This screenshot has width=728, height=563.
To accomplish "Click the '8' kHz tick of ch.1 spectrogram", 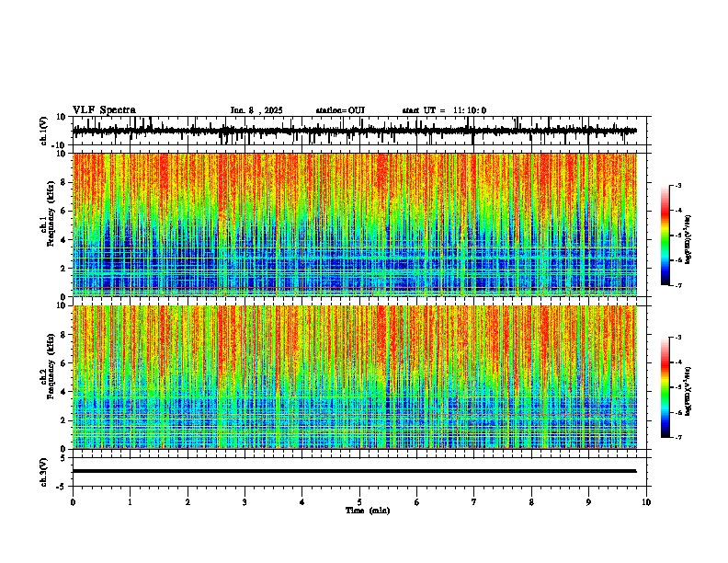I will coord(64,182).
